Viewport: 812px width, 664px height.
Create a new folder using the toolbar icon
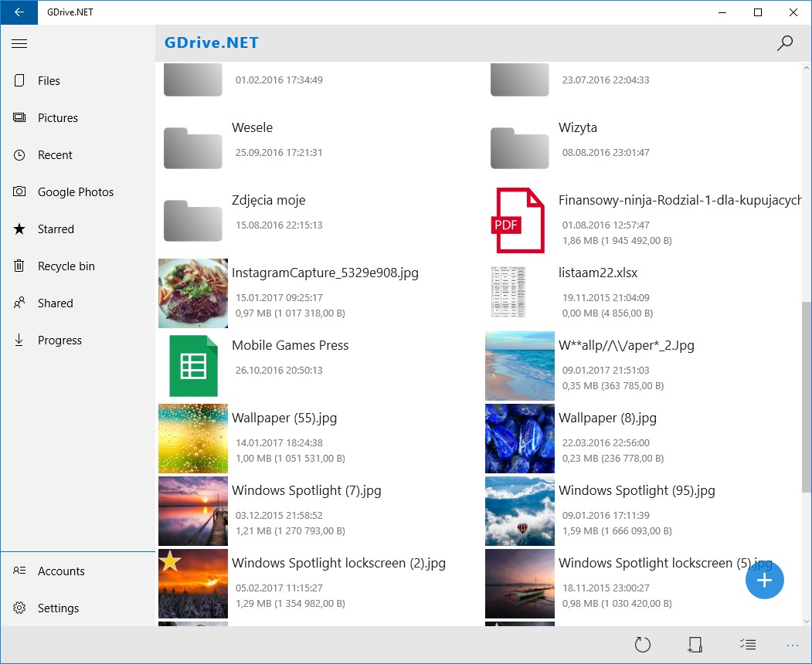[695, 645]
